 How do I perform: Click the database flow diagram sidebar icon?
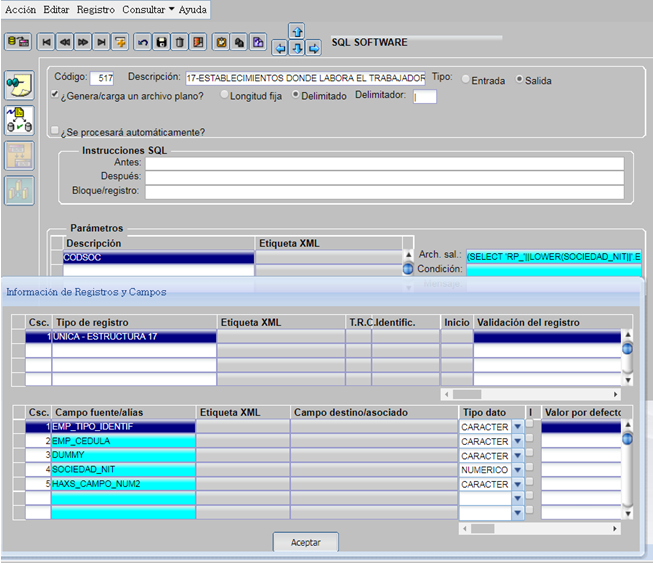click(x=19, y=120)
